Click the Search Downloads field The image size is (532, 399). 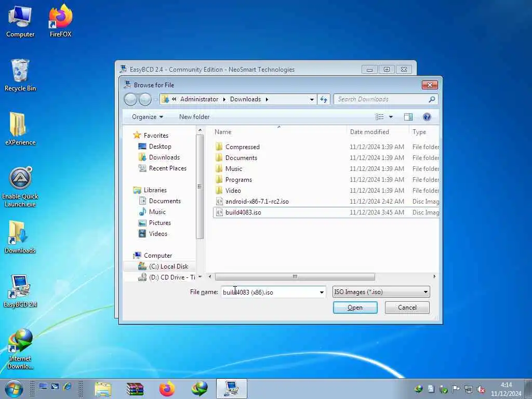[381, 99]
